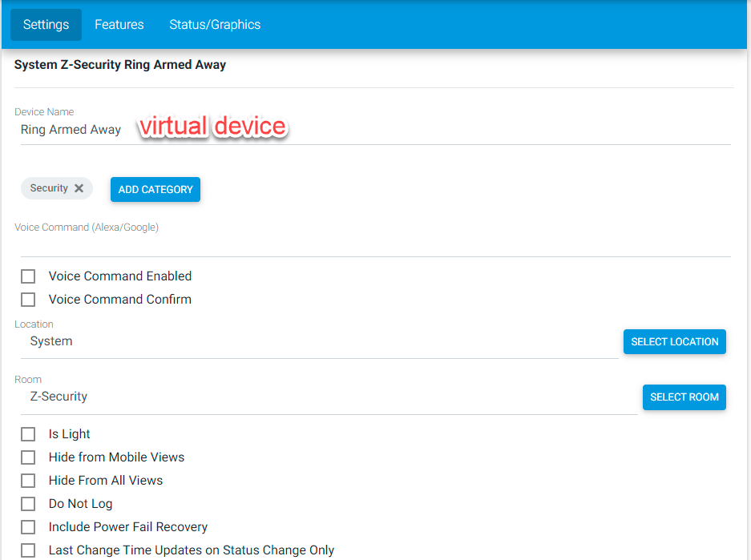Image resolution: width=751 pixels, height=560 pixels.
Task: Enable Hide From All Views
Action: [28, 481]
